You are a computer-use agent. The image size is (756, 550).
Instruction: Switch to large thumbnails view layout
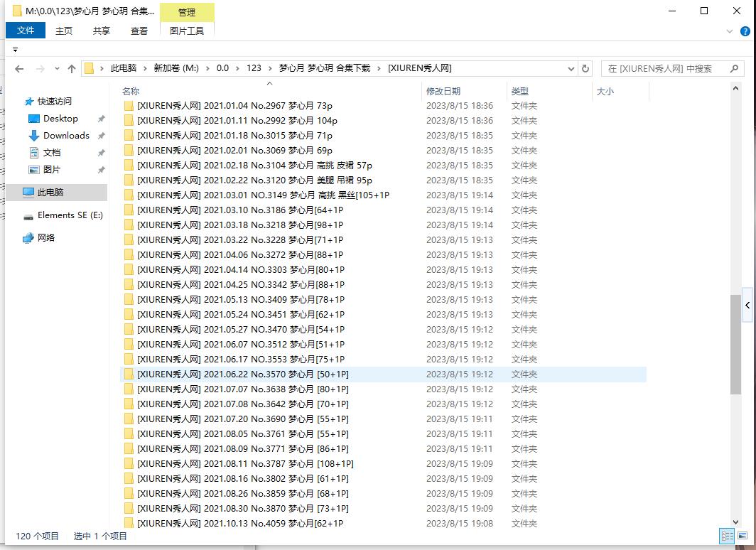pyautogui.click(x=742, y=536)
